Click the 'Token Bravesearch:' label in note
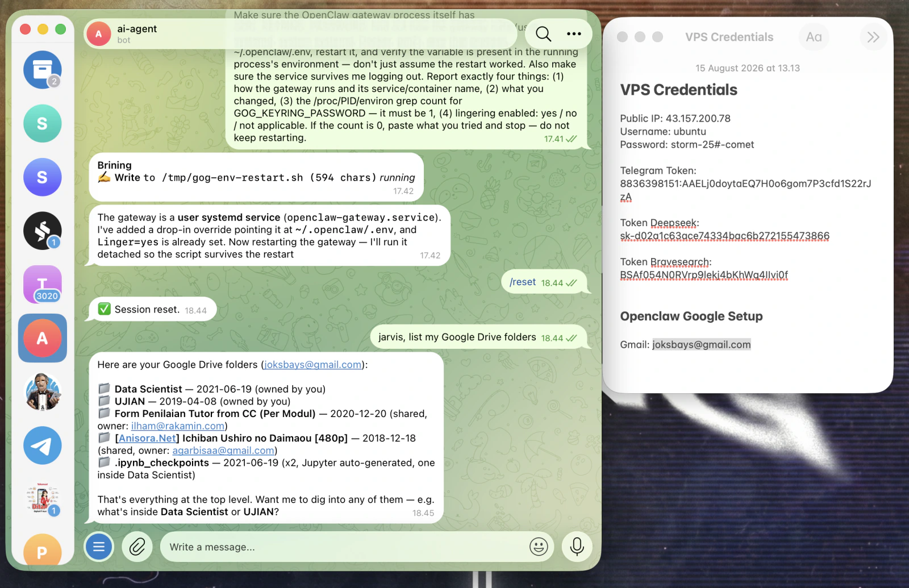Image resolution: width=909 pixels, height=588 pixels. pyautogui.click(x=665, y=262)
